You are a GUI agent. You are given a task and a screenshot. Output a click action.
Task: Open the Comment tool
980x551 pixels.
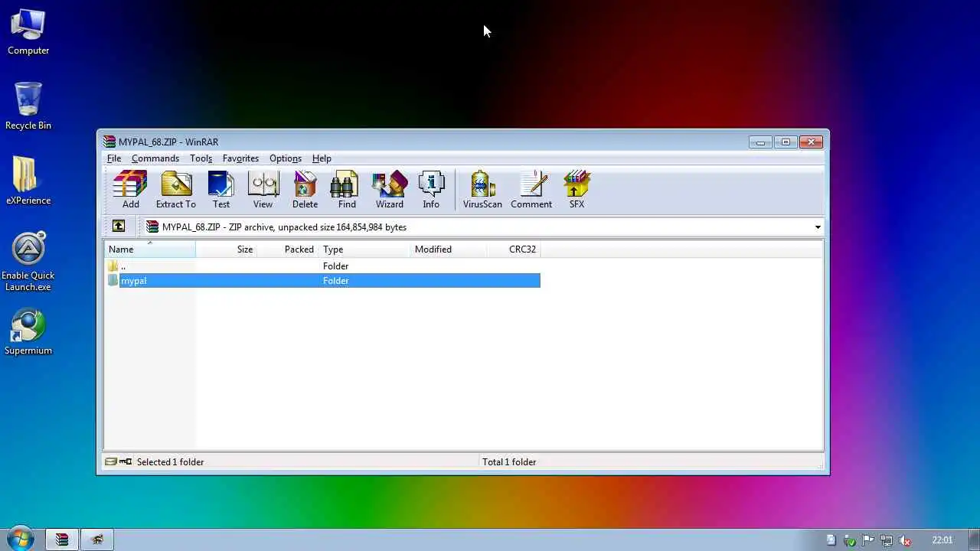531,190
